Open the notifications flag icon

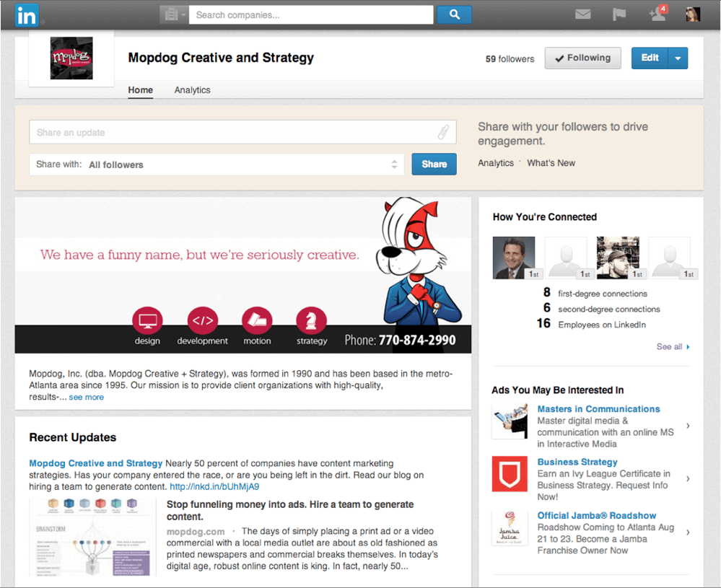click(619, 14)
